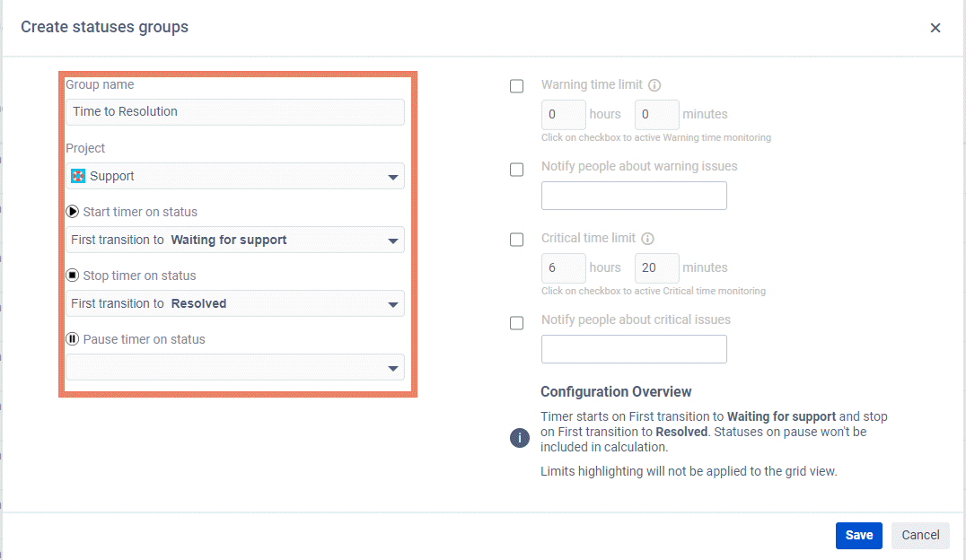Click the Support project icon
The image size is (966, 560).
tap(78, 177)
